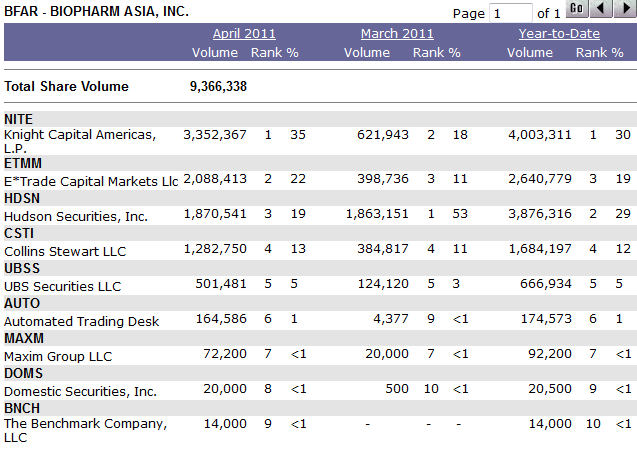Image resolution: width=637 pixels, height=452 pixels.
Task: Click into the Page number input field
Action: pyautogui.click(x=510, y=13)
